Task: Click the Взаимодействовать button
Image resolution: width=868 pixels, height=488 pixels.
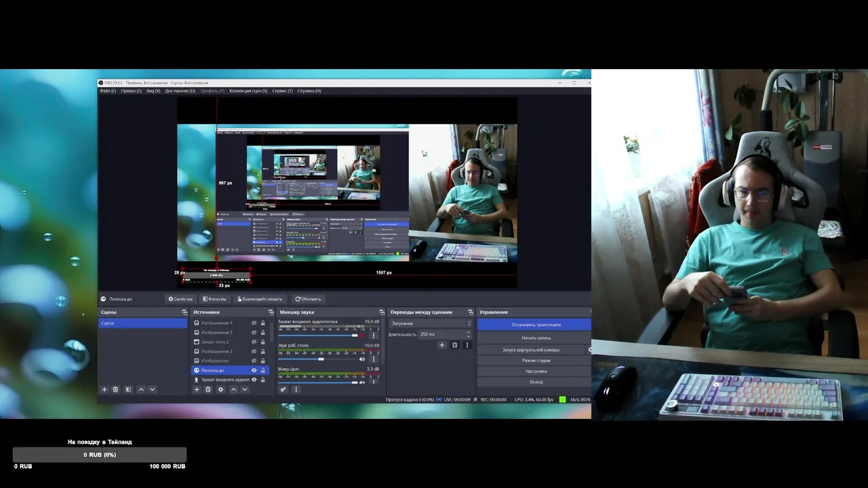Action: click(259, 299)
